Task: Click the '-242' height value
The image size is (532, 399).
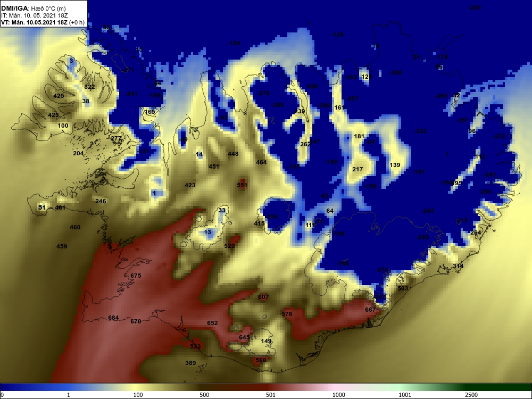Action: click(x=428, y=211)
